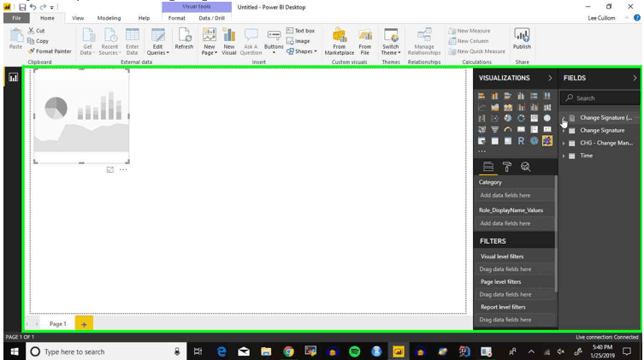Select the area chart visual
This screenshot has height=360, width=644.
click(494, 107)
